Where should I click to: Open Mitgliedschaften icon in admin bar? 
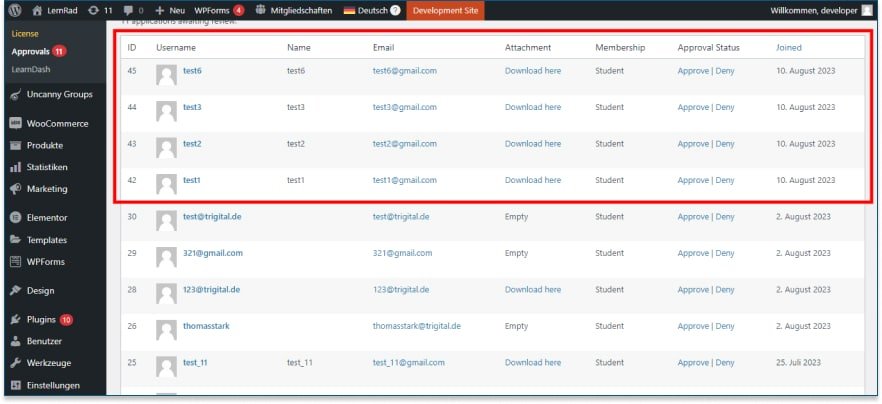pos(260,10)
